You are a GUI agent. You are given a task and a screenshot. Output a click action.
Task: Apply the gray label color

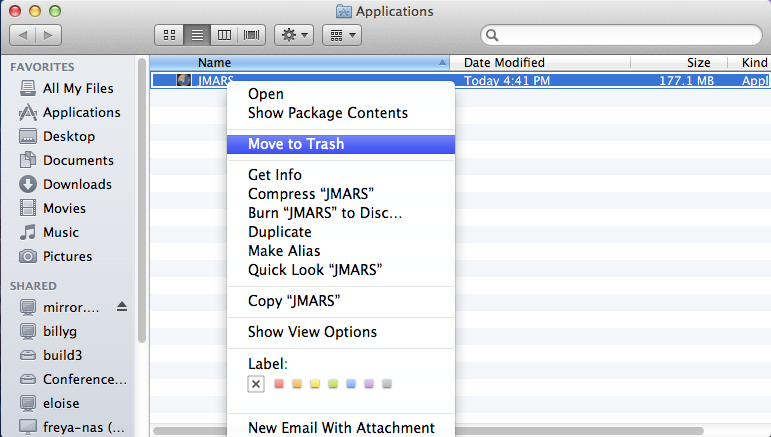(x=387, y=383)
